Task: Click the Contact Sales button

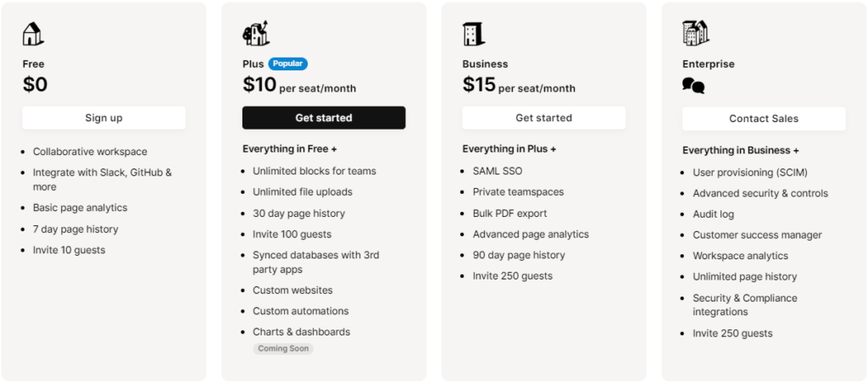Action: click(764, 119)
